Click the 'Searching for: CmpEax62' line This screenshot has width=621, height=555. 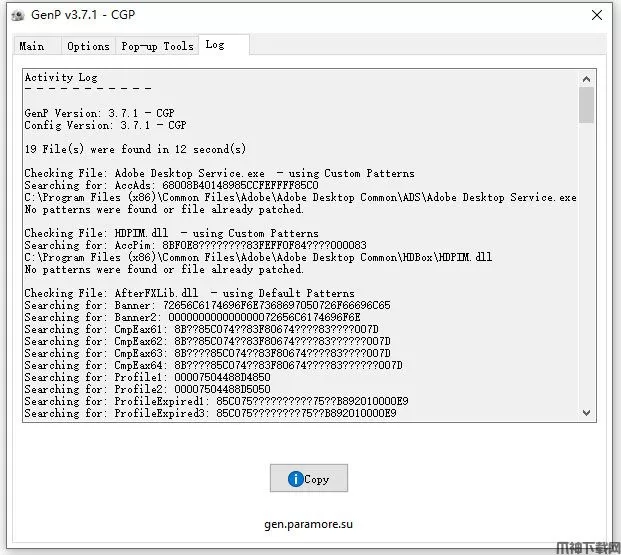click(x=208, y=341)
